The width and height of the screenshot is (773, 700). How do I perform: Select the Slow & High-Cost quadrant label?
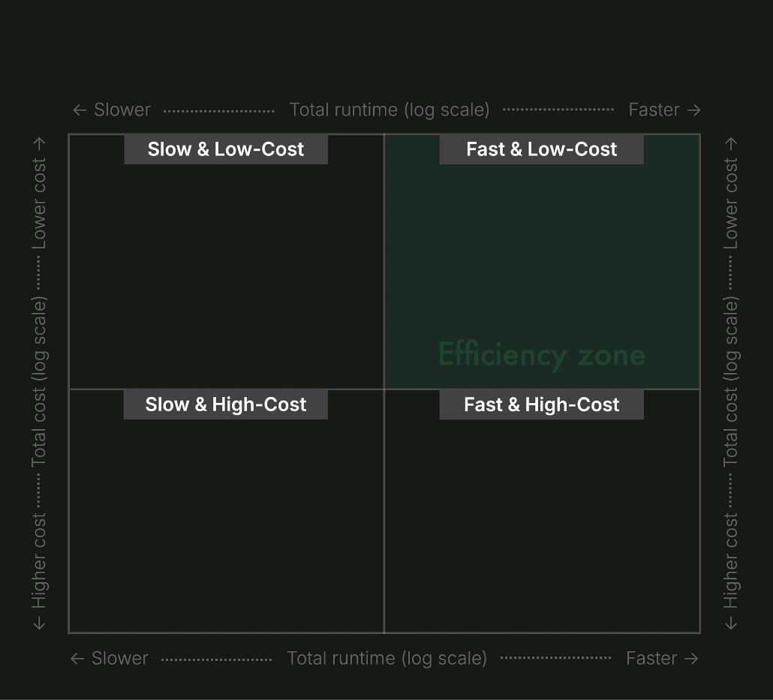[226, 404]
